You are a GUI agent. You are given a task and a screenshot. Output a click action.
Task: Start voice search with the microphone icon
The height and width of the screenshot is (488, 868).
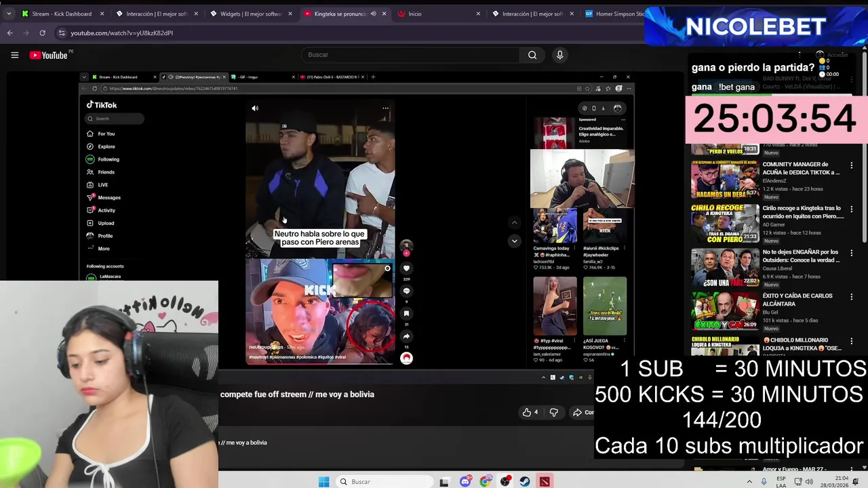click(x=559, y=55)
